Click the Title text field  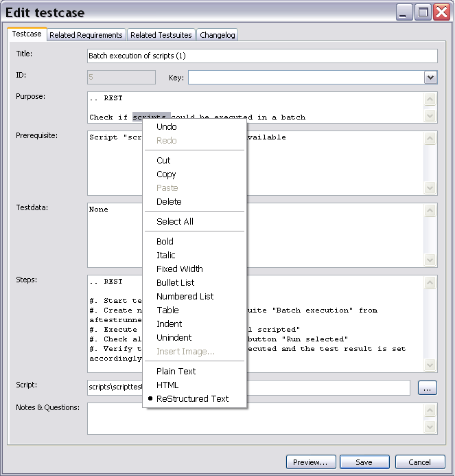[x=262, y=56]
